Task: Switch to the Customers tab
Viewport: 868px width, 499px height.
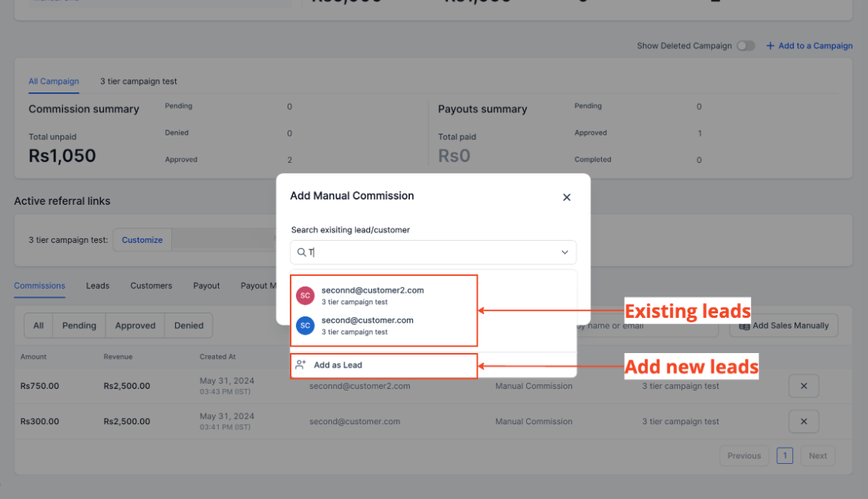Action: point(151,286)
